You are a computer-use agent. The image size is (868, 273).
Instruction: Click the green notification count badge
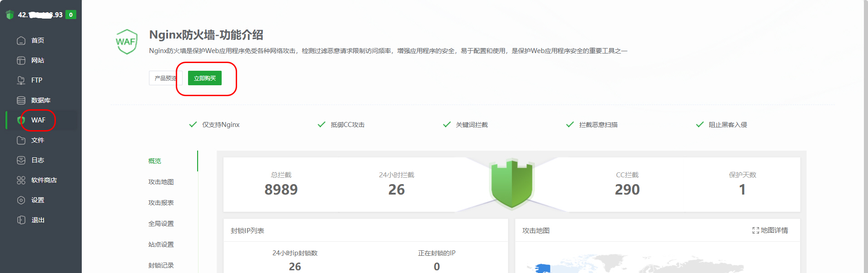pos(71,15)
